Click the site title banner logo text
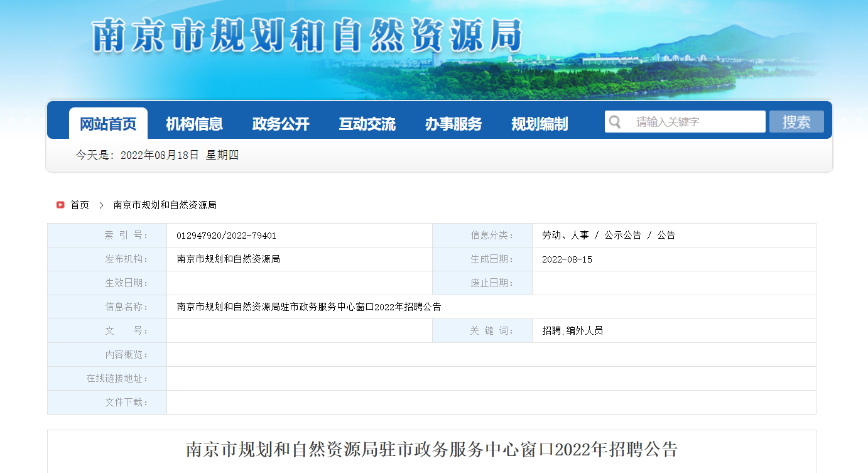Viewport: 868px width, 473px height. pos(307,35)
